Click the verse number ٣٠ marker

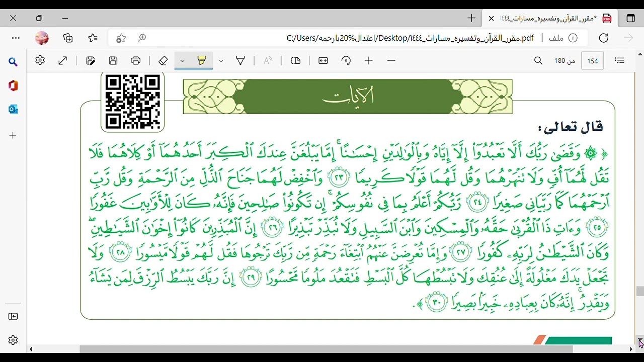click(436, 303)
